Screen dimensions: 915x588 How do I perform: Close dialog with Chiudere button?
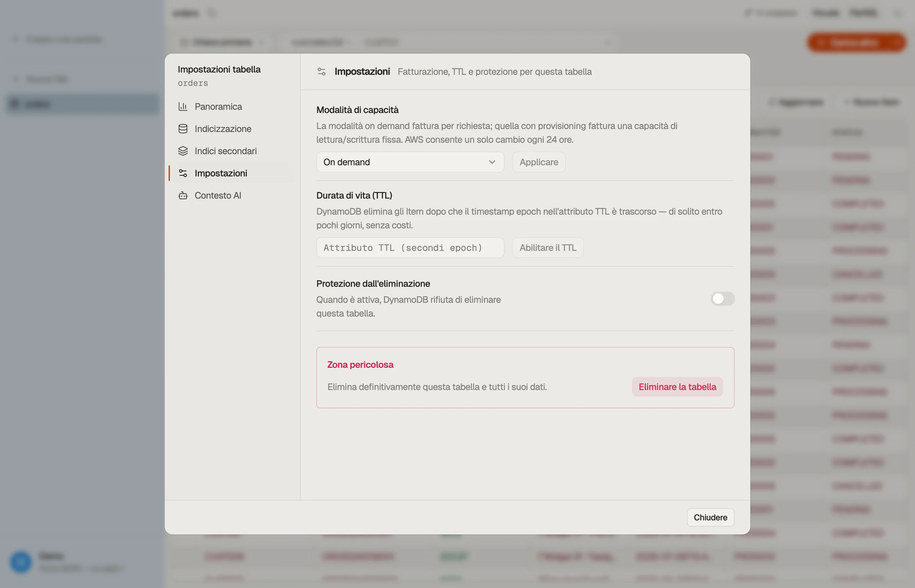coord(710,517)
